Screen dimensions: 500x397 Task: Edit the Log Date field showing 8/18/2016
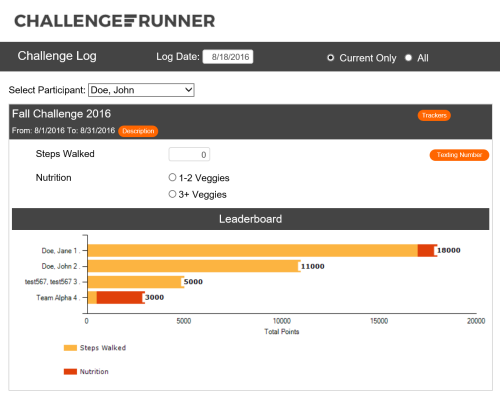click(228, 57)
